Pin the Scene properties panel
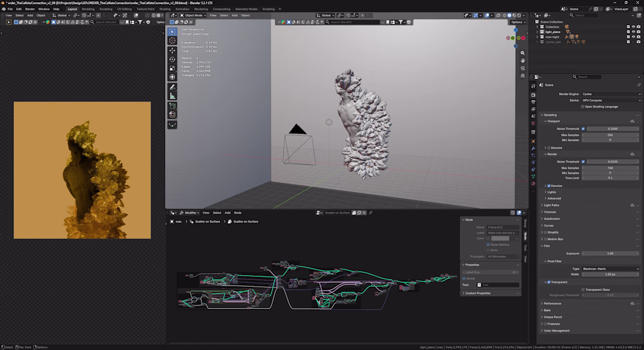This screenshot has width=644, height=350. [x=639, y=85]
